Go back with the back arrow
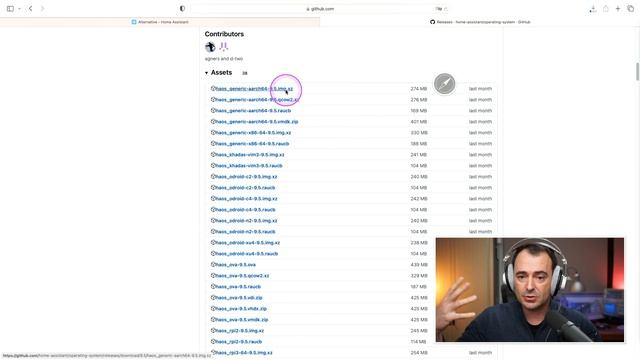The height and width of the screenshot is (360, 640). [31, 9]
